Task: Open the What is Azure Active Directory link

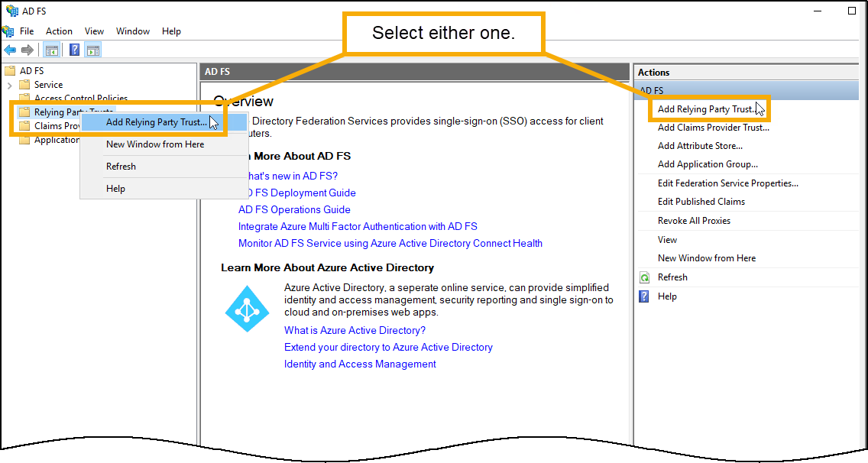Action: point(355,330)
